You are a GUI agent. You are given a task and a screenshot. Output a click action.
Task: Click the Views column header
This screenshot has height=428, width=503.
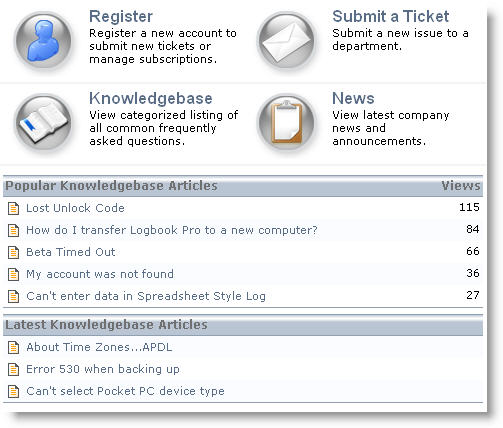click(x=461, y=186)
